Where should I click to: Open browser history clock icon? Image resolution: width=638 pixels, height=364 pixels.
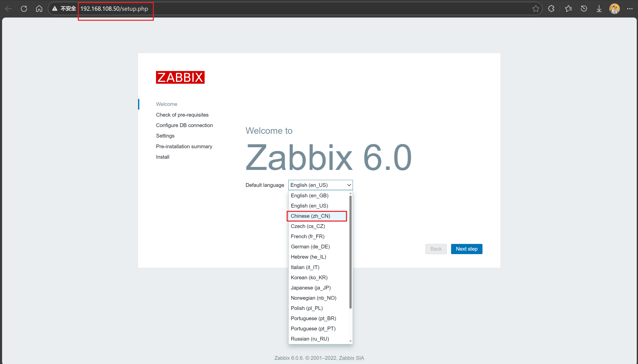[x=584, y=9]
